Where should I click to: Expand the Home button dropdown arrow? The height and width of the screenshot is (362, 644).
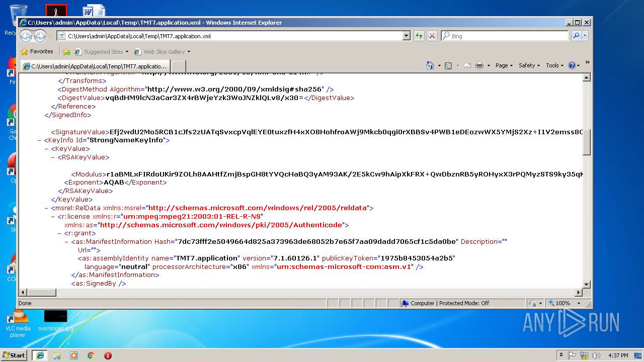click(439, 66)
